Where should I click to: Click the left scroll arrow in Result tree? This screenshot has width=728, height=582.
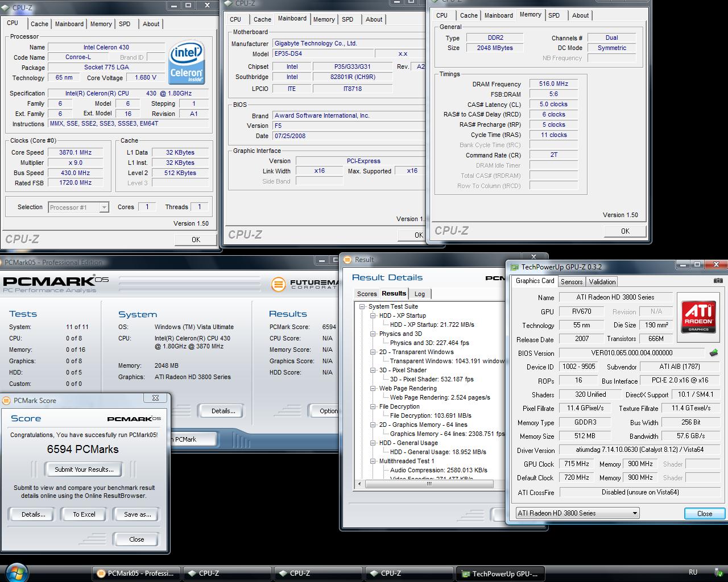pos(359,484)
